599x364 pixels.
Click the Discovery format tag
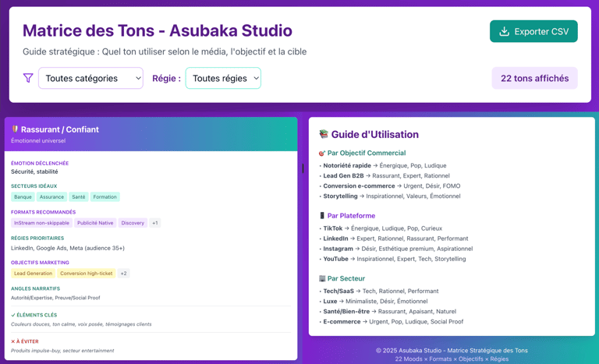133,223
